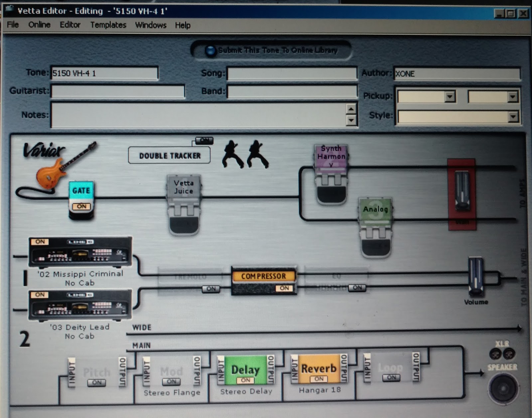Open the Mod effect block
This screenshot has height=418, width=532.
click(172, 371)
